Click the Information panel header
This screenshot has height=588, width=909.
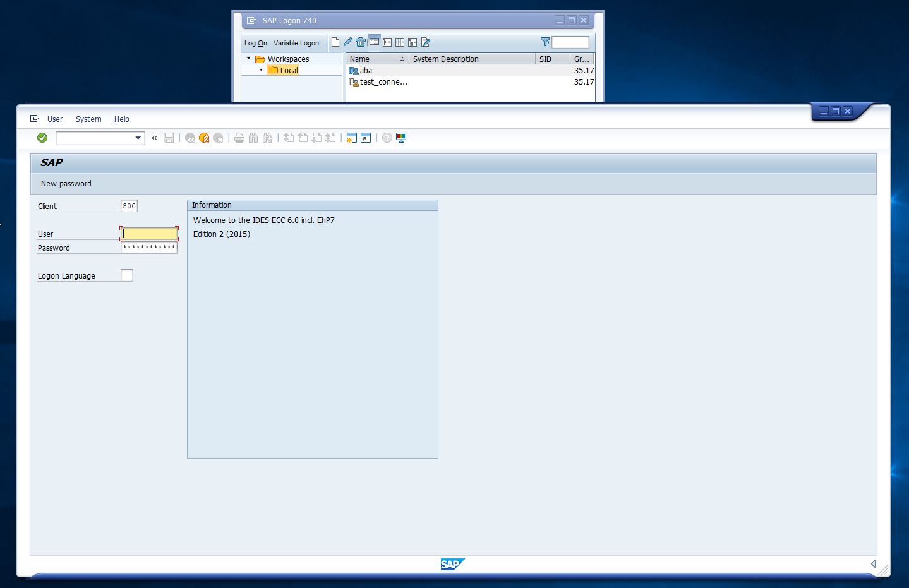[x=313, y=205]
